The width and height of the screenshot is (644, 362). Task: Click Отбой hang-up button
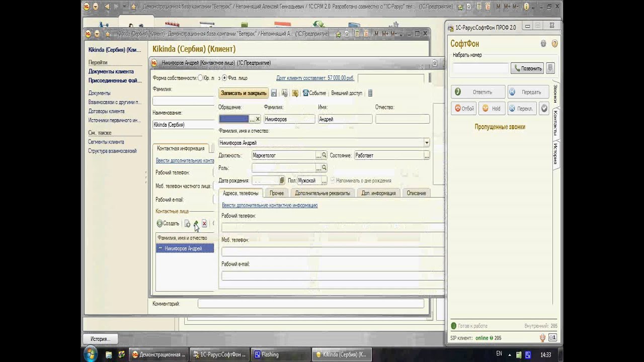coord(464,108)
